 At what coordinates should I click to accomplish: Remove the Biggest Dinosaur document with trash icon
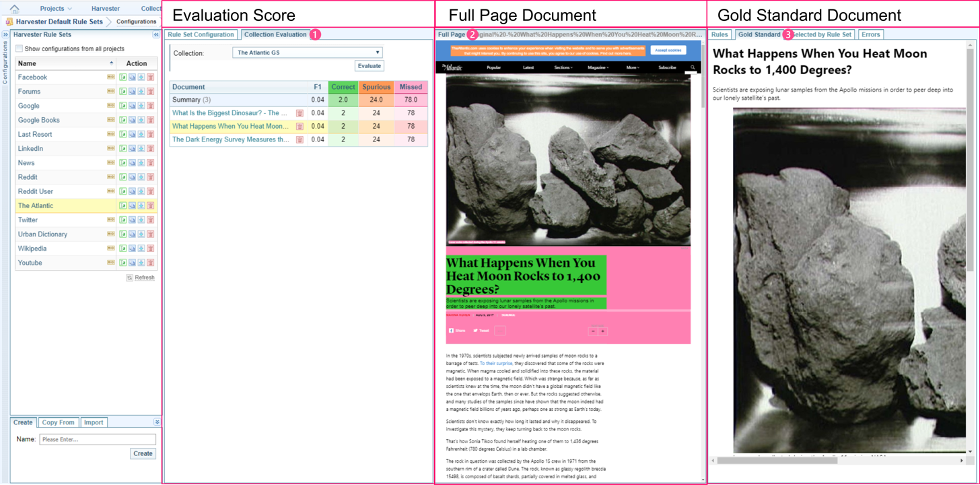(300, 113)
